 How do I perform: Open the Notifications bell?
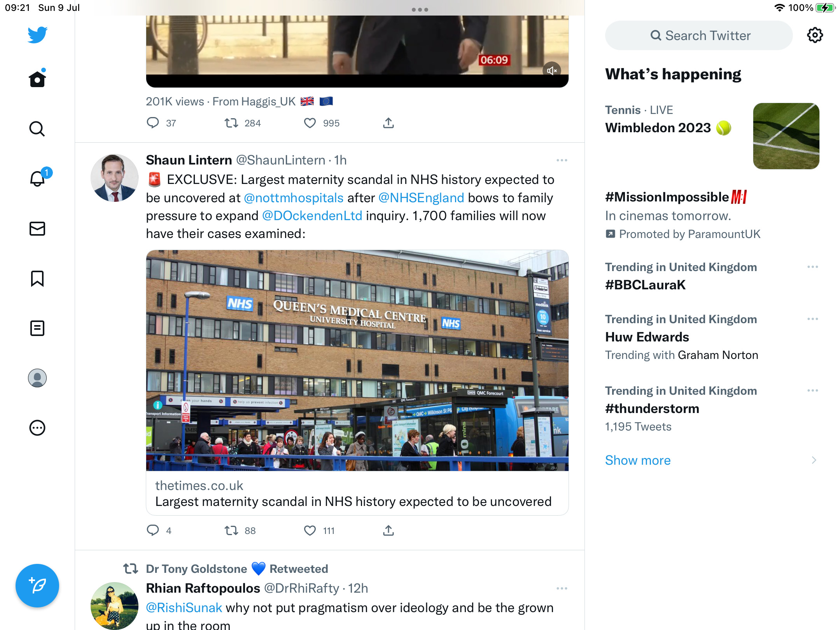[x=38, y=178]
